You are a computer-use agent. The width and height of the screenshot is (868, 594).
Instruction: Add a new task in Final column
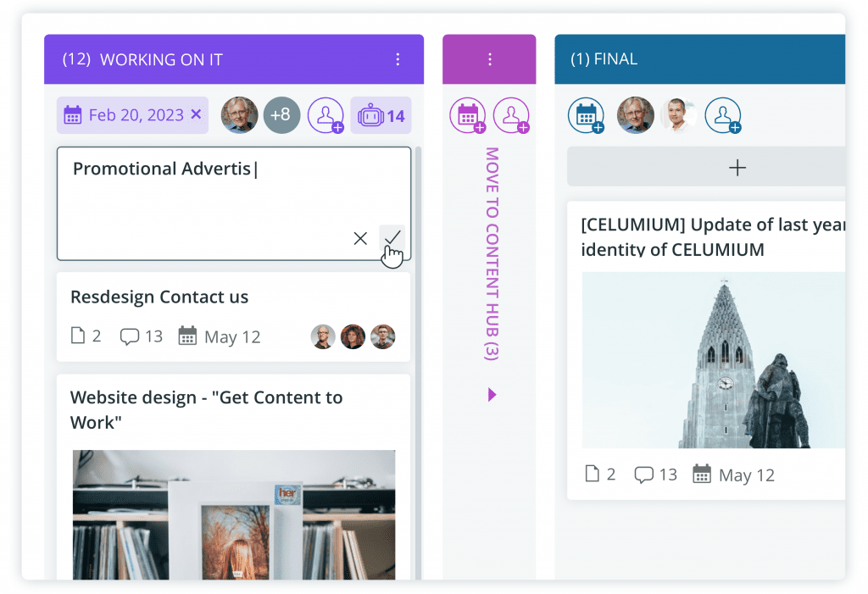[706, 167]
